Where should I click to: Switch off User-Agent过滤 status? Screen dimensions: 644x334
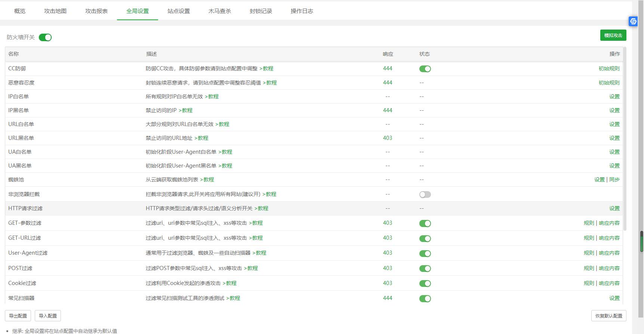(425, 253)
